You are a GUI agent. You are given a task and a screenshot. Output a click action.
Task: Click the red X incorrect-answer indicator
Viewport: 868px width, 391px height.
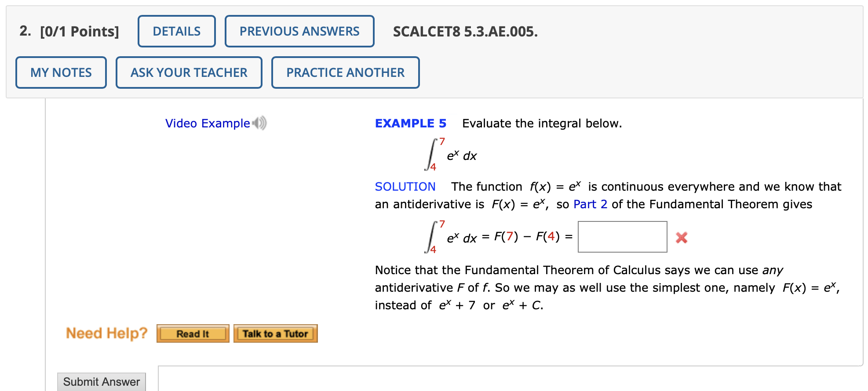681,238
